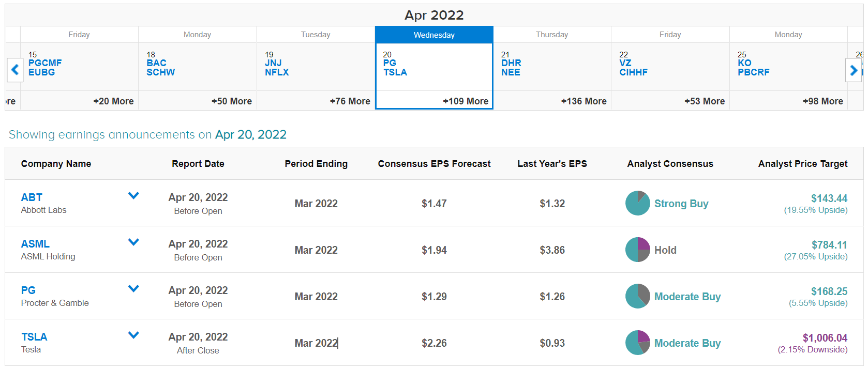Click ASML Hold consensus label
868x370 pixels.
click(x=665, y=250)
